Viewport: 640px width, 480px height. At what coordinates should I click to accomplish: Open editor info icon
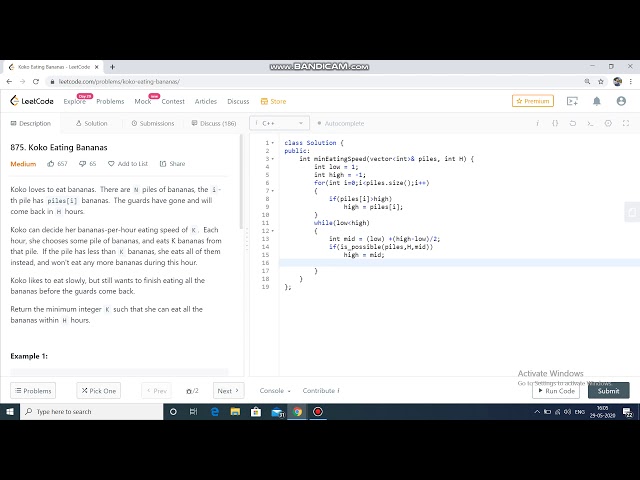pos(538,123)
